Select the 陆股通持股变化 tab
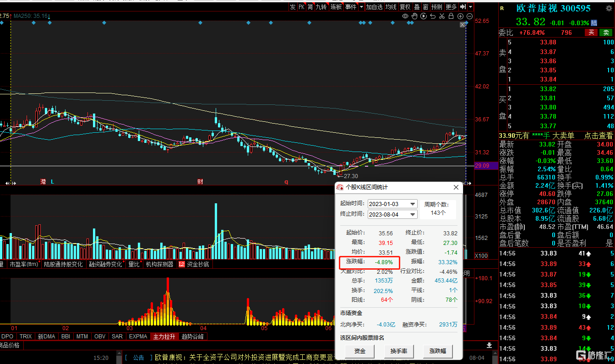The height and width of the screenshot is (364, 615). click(x=63, y=264)
